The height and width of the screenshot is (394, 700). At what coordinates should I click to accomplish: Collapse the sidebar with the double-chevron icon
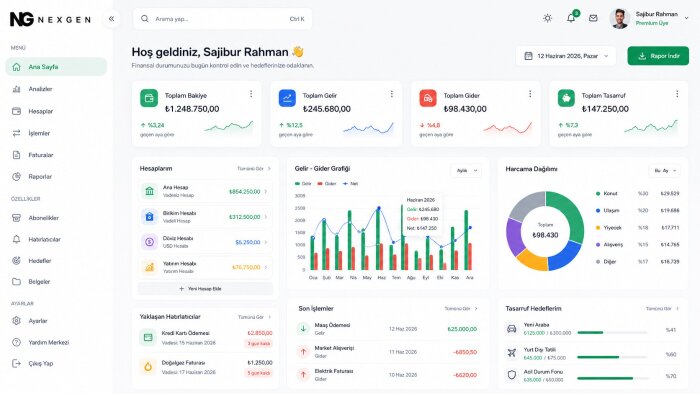(x=111, y=19)
